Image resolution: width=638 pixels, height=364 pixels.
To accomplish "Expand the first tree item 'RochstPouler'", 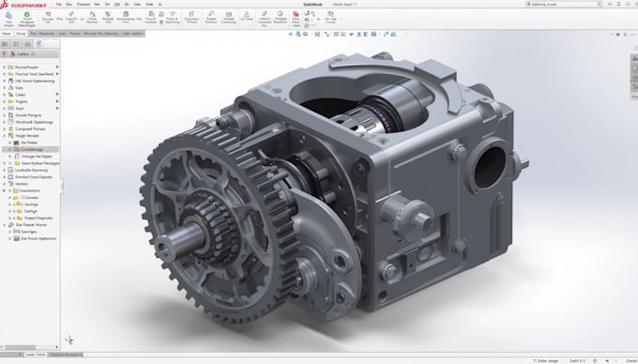I will [5, 68].
